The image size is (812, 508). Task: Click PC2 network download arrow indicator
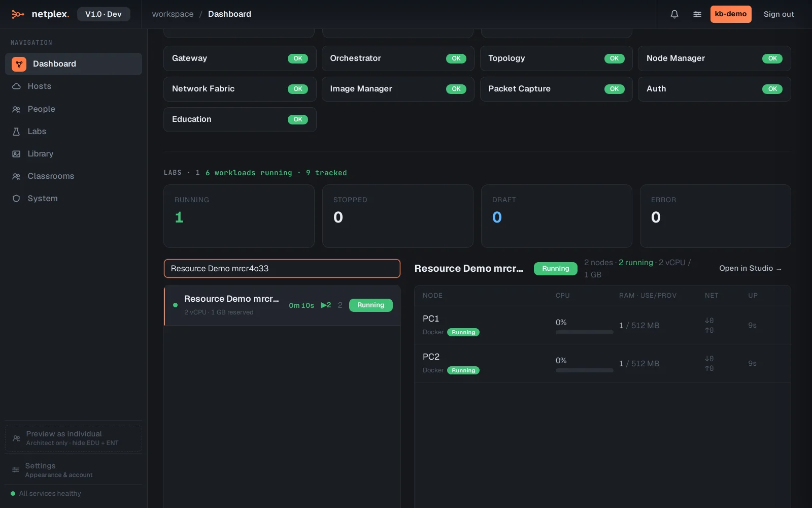coord(709,359)
